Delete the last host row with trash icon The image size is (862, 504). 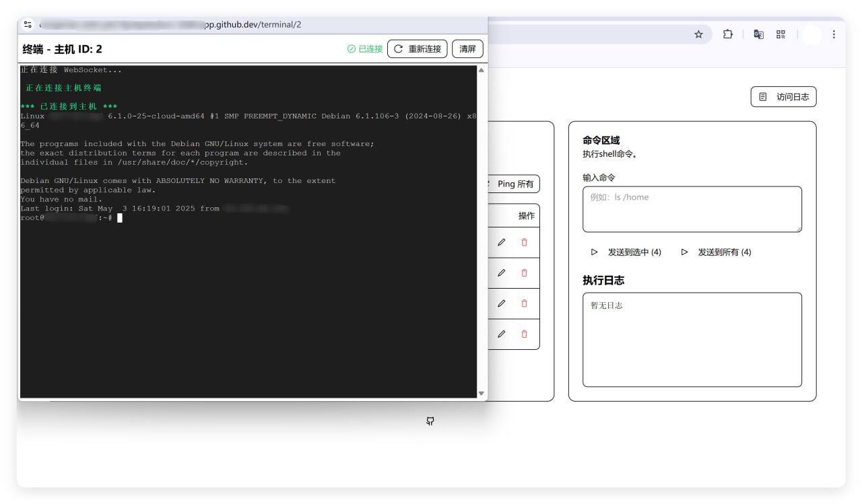tap(525, 334)
